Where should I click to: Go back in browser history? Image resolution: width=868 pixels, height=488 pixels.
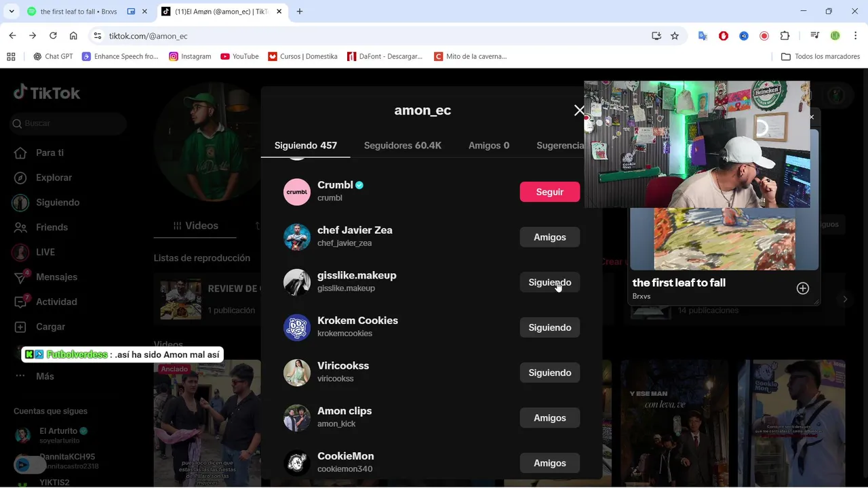pyautogui.click(x=12, y=36)
